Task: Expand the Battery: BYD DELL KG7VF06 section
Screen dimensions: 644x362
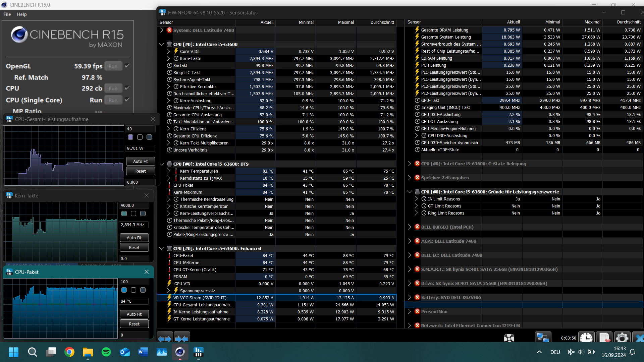Action: (x=410, y=297)
